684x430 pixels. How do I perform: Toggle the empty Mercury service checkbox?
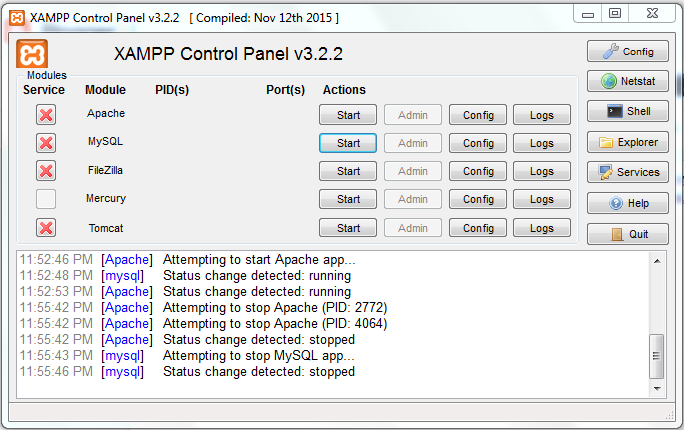46,199
